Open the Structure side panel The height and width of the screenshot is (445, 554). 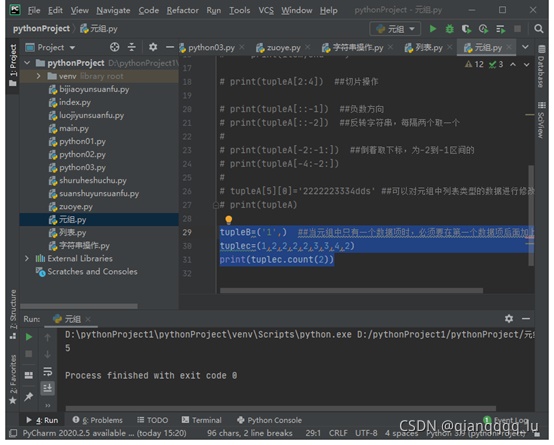tap(13, 314)
